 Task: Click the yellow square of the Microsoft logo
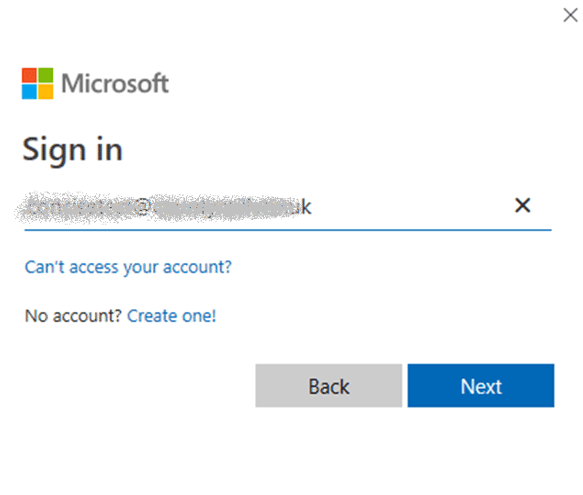(x=45, y=92)
